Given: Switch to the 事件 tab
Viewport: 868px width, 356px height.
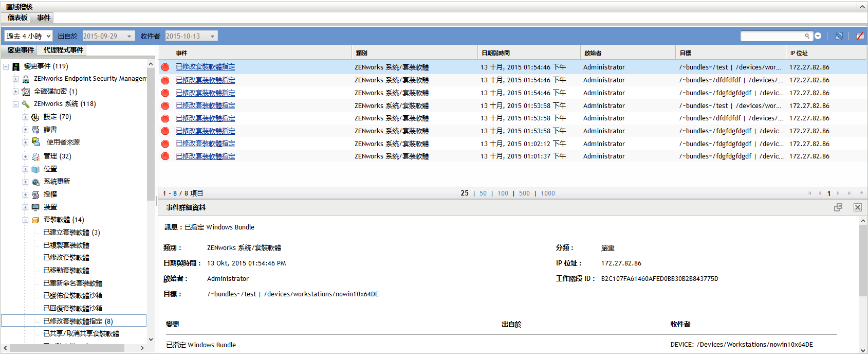Looking at the screenshot, I should coord(44,18).
